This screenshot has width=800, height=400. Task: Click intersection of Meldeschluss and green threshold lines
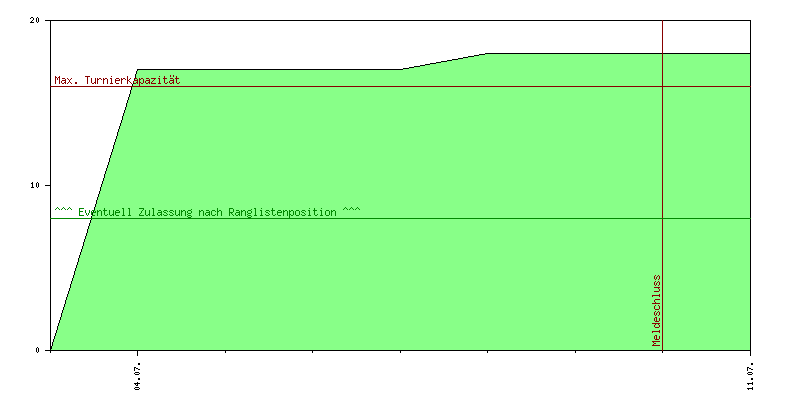(x=662, y=218)
